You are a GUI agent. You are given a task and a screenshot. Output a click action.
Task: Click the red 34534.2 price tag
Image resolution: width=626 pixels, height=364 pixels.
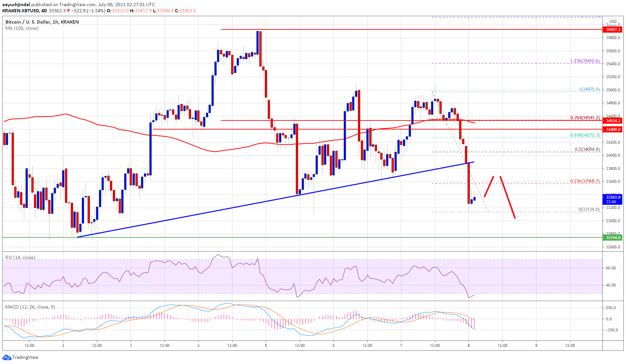click(613, 120)
